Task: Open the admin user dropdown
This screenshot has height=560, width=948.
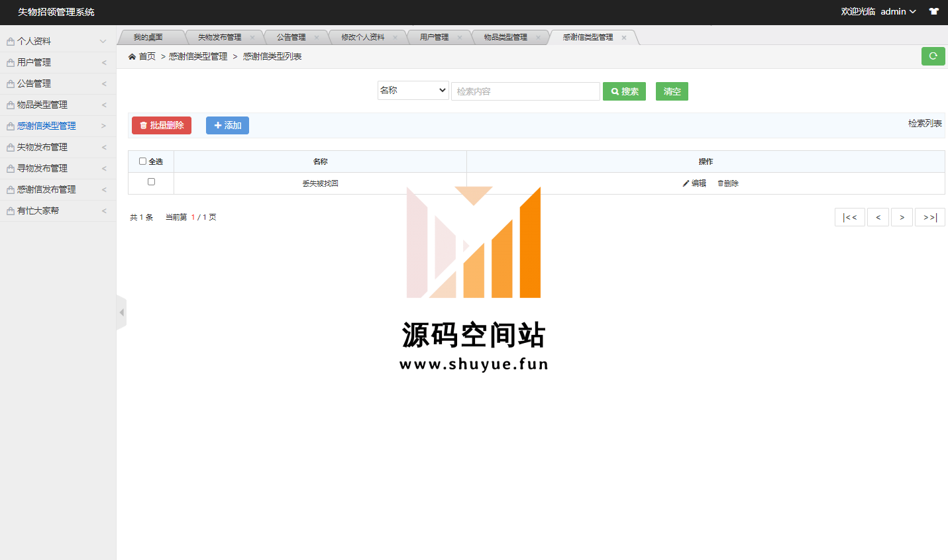Action: pos(898,11)
